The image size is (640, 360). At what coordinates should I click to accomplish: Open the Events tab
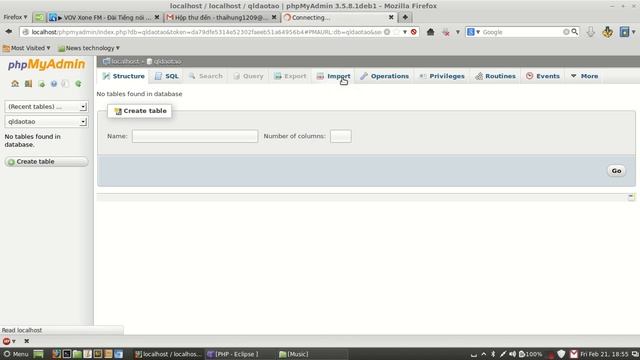[543, 76]
